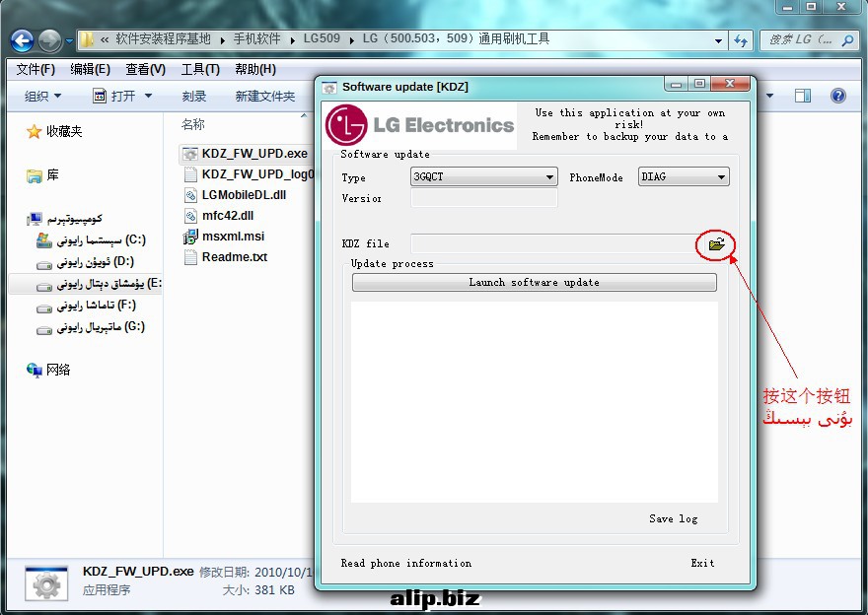Screen dimensions: 868x615
Task: Open the 编辑(E) menu
Action: pos(90,69)
